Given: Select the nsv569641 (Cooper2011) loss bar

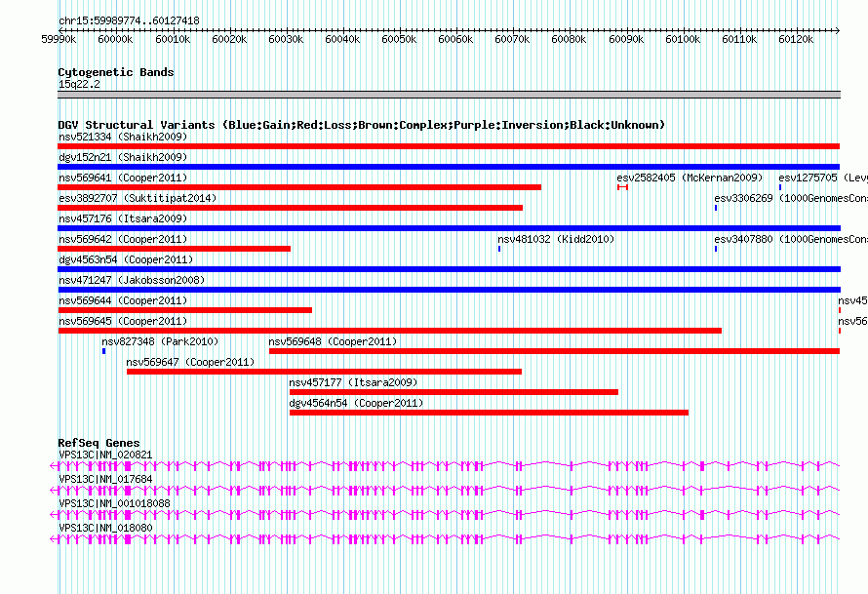Looking at the screenshot, I should tap(299, 187).
